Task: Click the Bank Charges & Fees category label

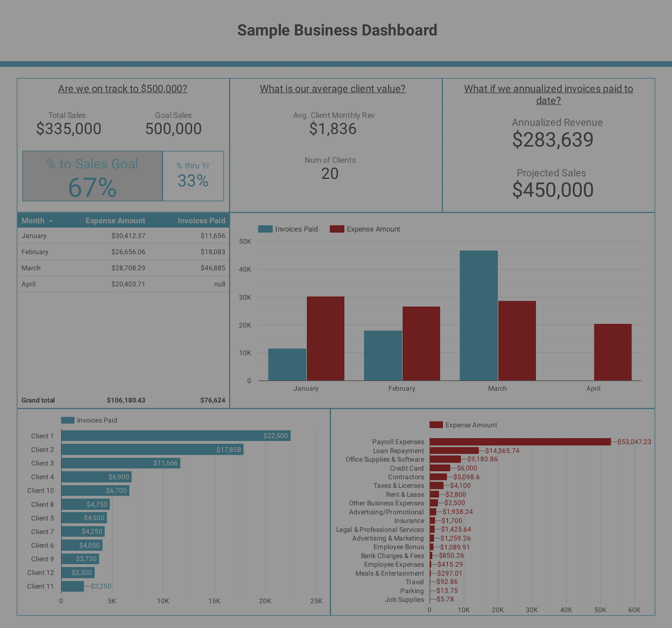Action: click(x=393, y=556)
